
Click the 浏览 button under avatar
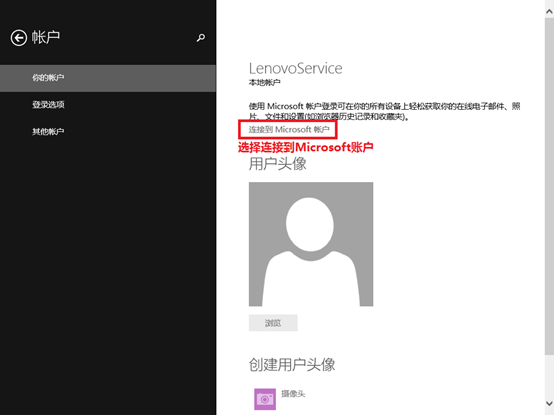point(273,323)
